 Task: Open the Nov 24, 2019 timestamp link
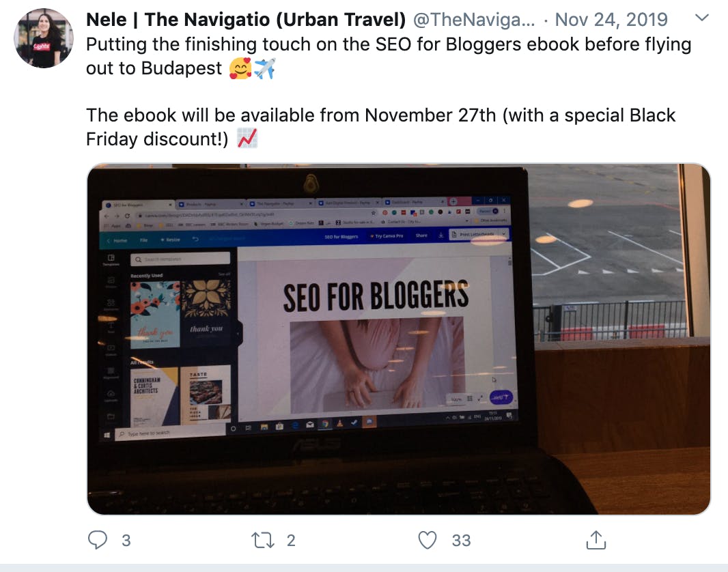[x=611, y=20]
